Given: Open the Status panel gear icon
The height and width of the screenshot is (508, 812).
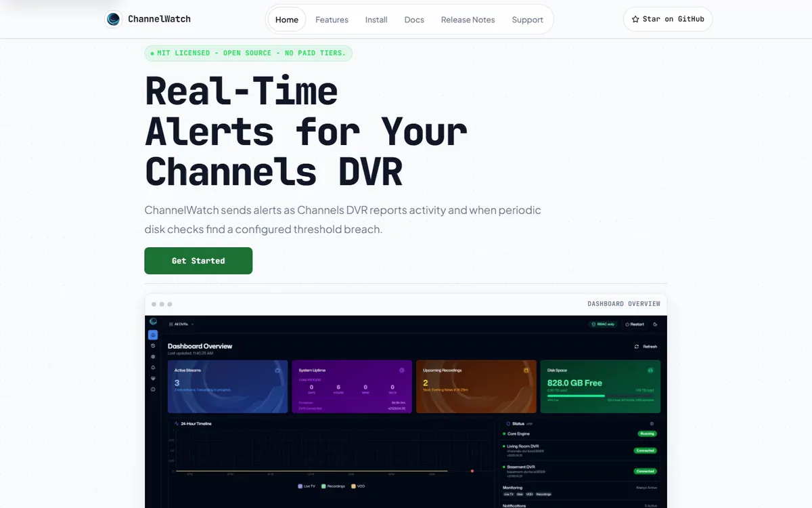Looking at the screenshot, I should tap(652, 423).
